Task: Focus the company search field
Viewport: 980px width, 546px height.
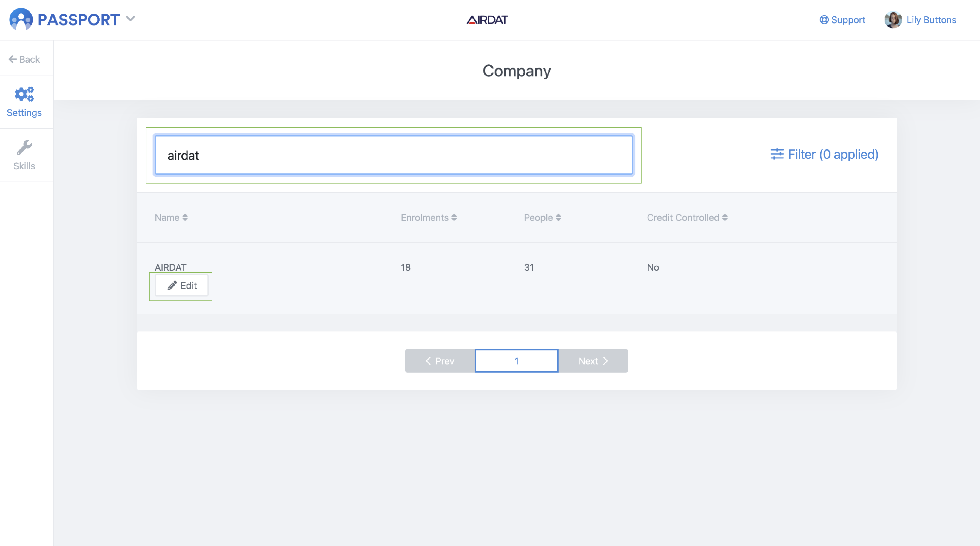Action: pos(393,155)
